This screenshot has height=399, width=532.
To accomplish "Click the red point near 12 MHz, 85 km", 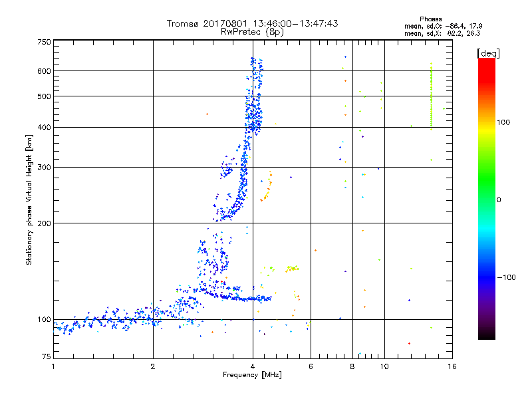I will pos(409,343).
